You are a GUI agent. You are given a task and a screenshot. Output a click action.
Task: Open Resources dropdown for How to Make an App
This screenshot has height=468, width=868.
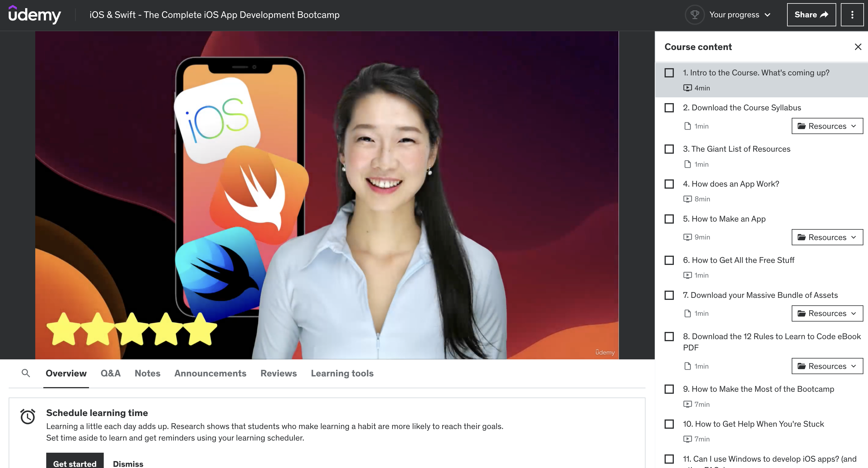[x=827, y=237]
